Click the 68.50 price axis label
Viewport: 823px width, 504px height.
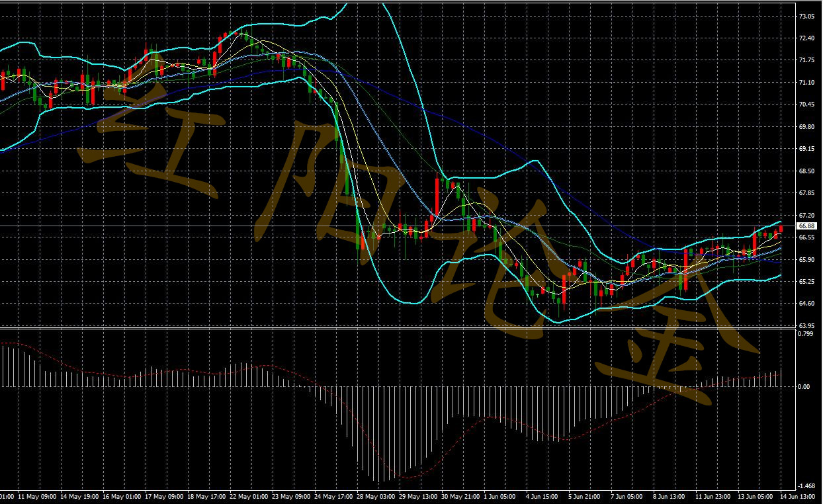807,171
